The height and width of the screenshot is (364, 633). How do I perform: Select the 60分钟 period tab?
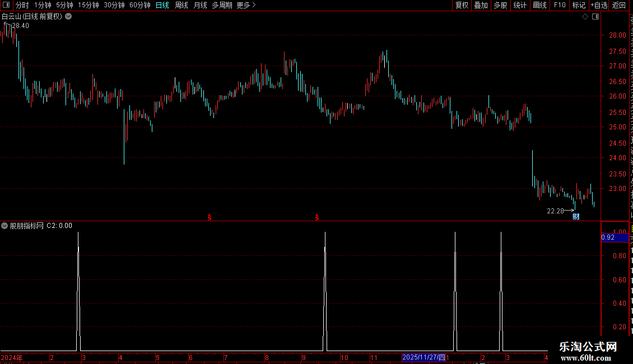(x=140, y=5)
